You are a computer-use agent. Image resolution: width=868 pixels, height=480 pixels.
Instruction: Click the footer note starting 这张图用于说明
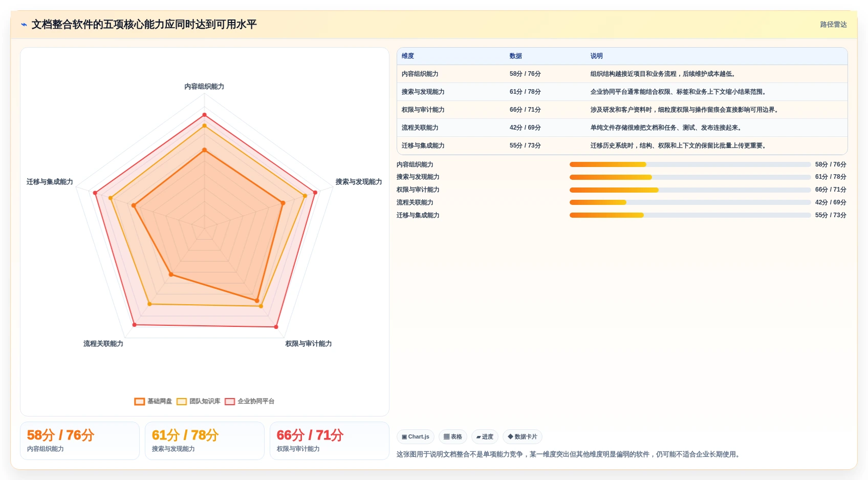(570, 454)
